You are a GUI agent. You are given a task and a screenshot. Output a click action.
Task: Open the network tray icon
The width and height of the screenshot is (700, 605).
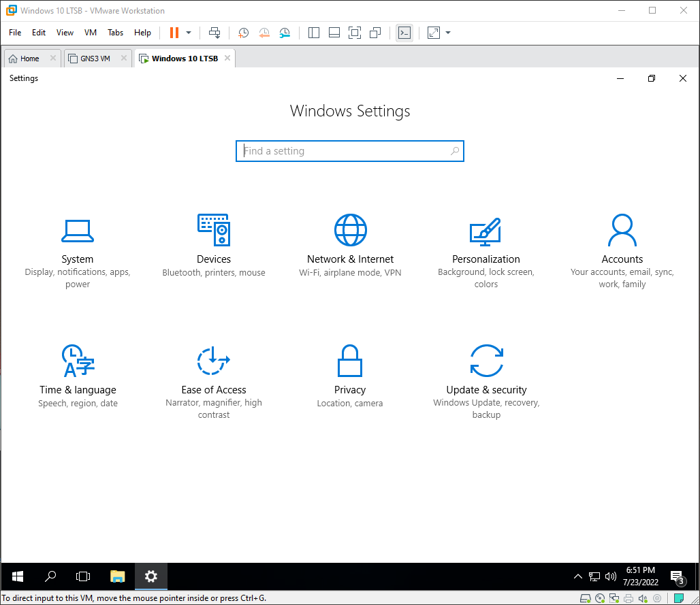pyautogui.click(x=594, y=576)
